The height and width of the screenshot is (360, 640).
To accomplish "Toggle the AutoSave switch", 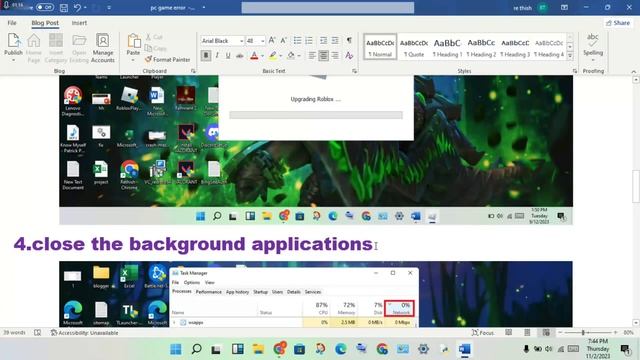I will pyautogui.click(x=44, y=7).
